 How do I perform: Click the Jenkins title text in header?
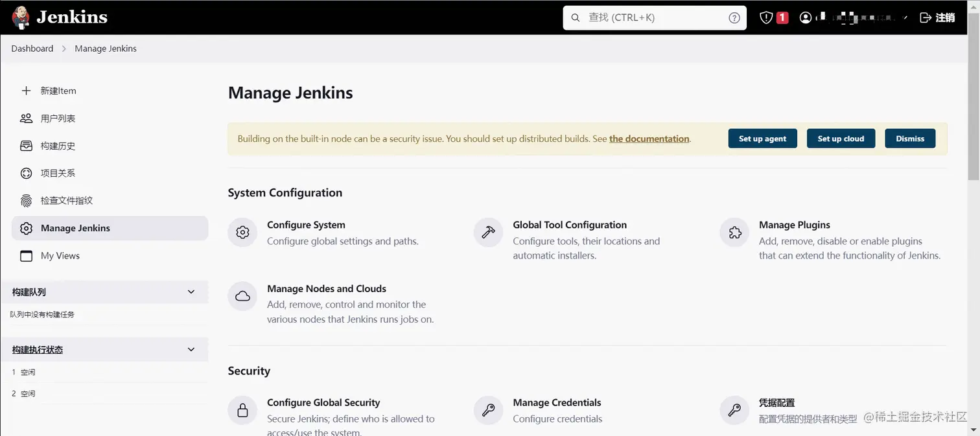(x=72, y=17)
